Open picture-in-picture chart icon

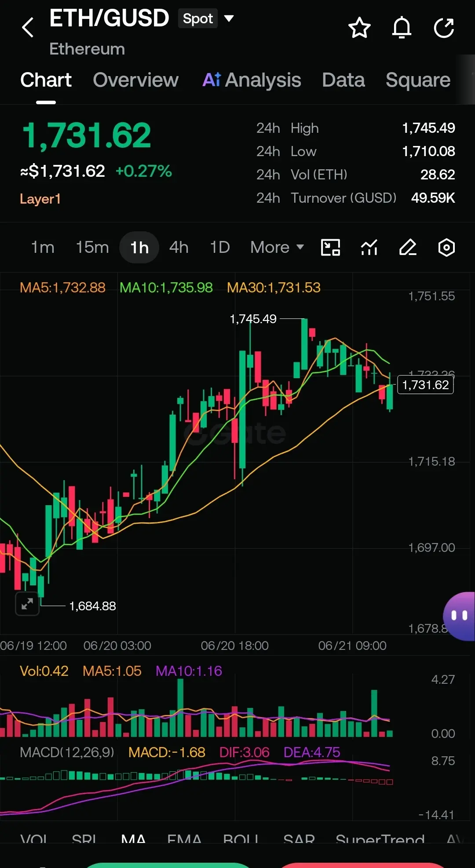point(331,248)
